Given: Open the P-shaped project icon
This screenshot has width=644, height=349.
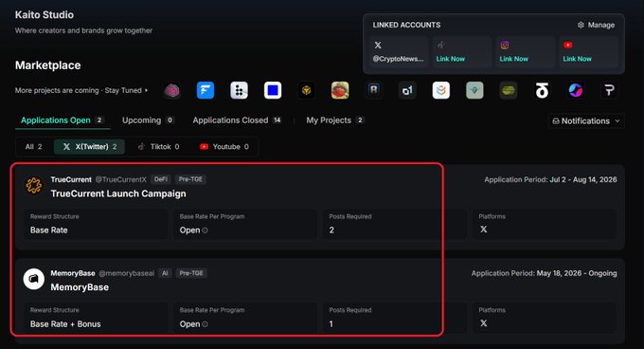Looking at the screenshot, I should [610, 90].
